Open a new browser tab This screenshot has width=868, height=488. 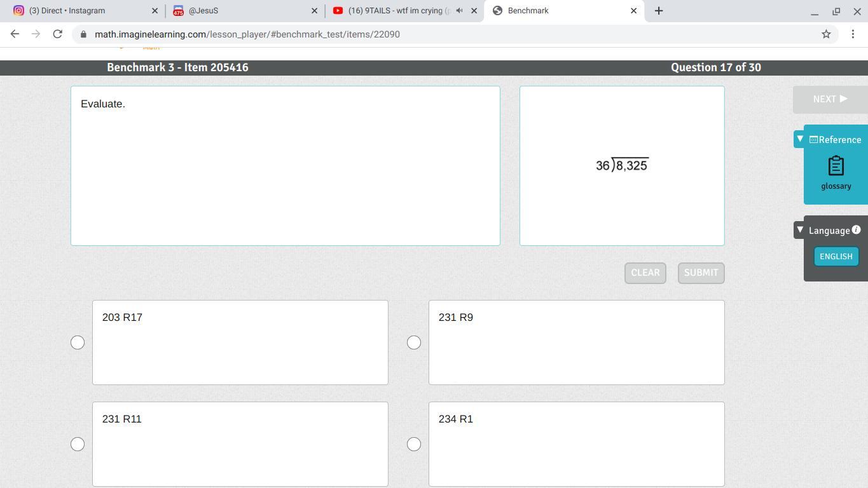pos(659,11)
